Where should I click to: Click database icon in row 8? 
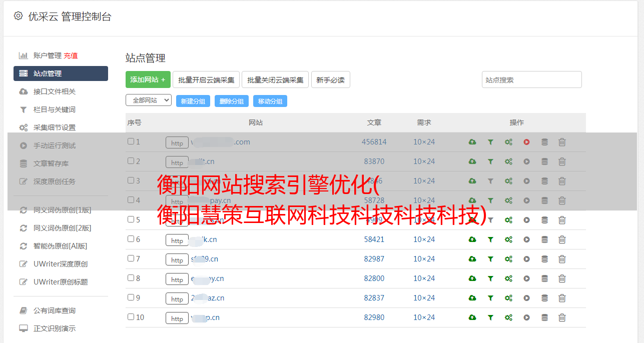coord(544,278)
